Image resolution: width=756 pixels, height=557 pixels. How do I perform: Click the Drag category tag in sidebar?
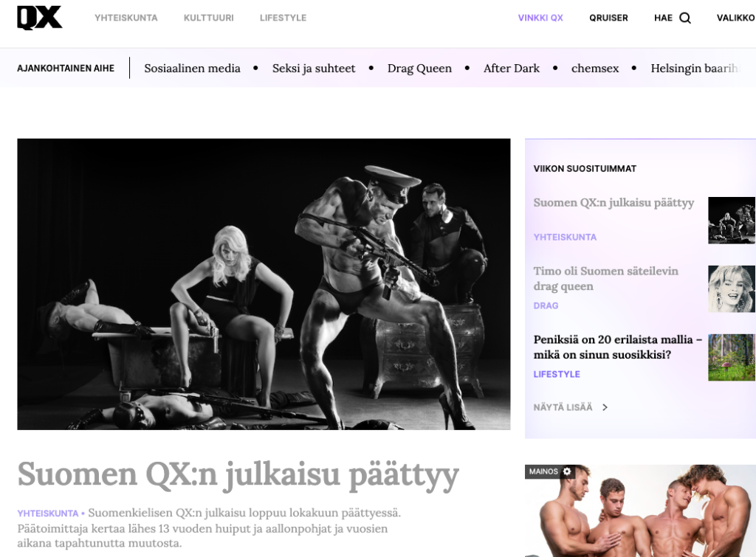click(546, 305)
